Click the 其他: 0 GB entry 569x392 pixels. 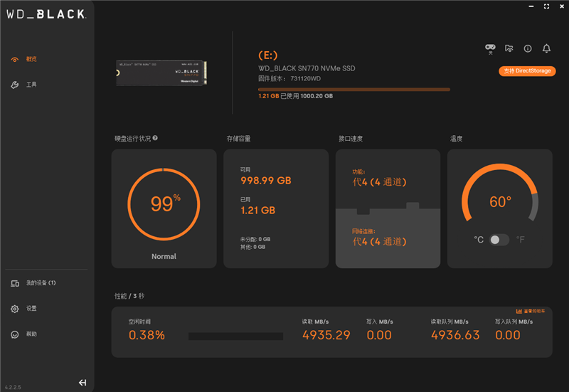pos(252,247)
